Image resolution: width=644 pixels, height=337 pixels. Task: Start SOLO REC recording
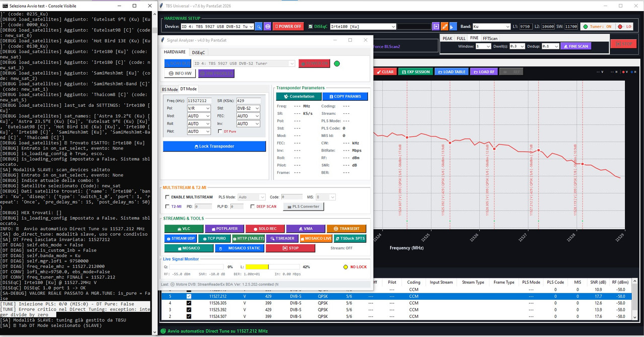[x=265, y=229]
